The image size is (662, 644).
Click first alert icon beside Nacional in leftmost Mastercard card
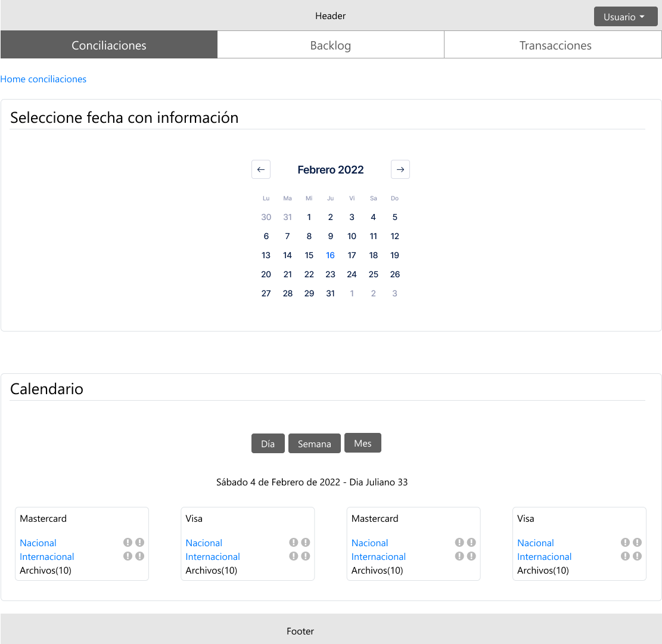128,543
